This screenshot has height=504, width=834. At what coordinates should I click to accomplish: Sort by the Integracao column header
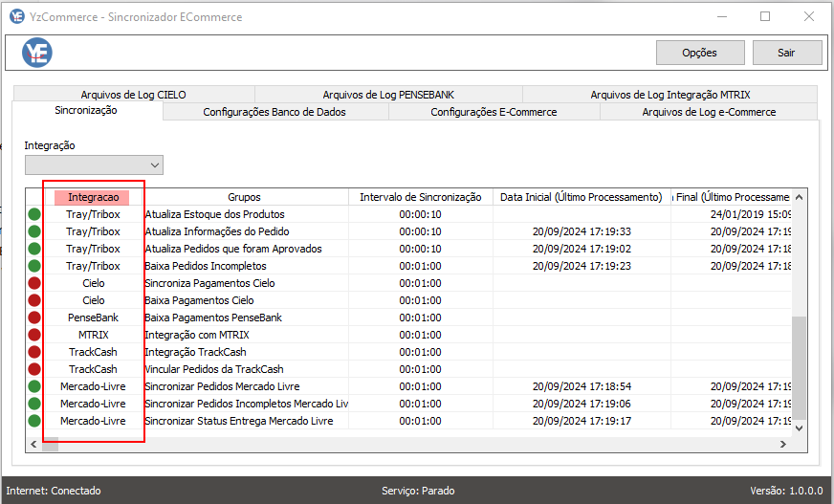94,197
